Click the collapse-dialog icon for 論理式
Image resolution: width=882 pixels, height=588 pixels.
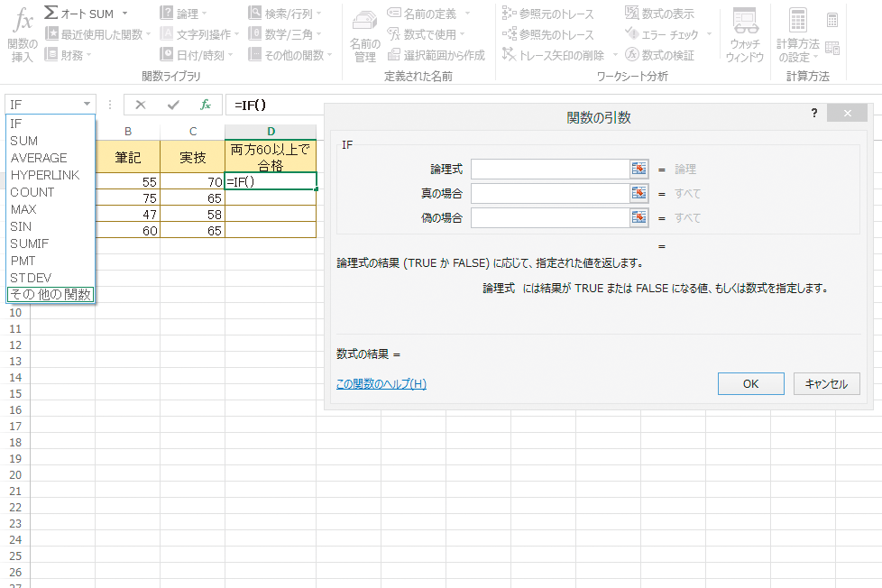pyautogui.click(x=639, y=169)
